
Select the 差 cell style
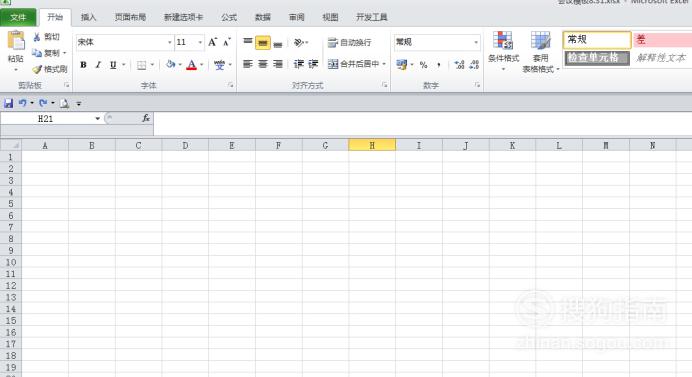[x=662, y=40]
